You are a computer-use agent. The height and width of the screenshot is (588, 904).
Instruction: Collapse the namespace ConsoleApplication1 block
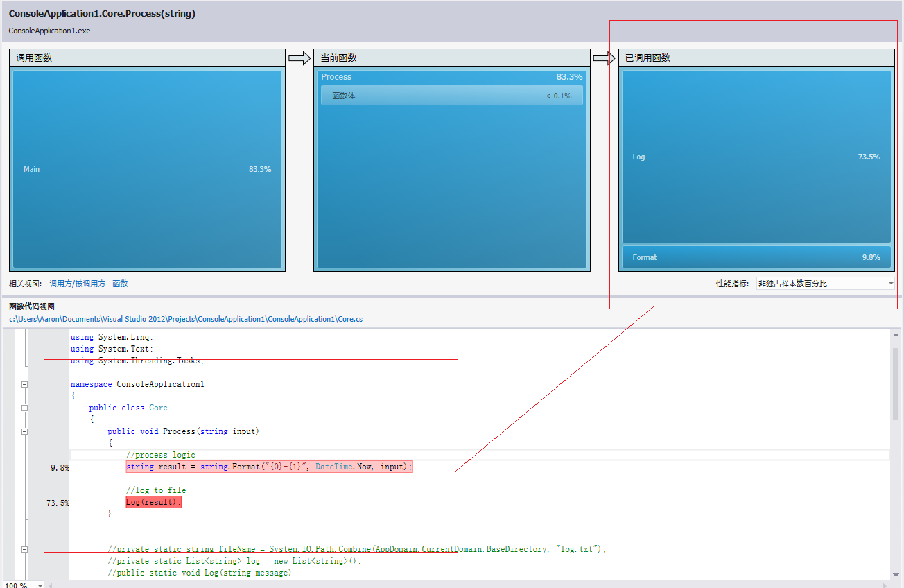point(24,384)
